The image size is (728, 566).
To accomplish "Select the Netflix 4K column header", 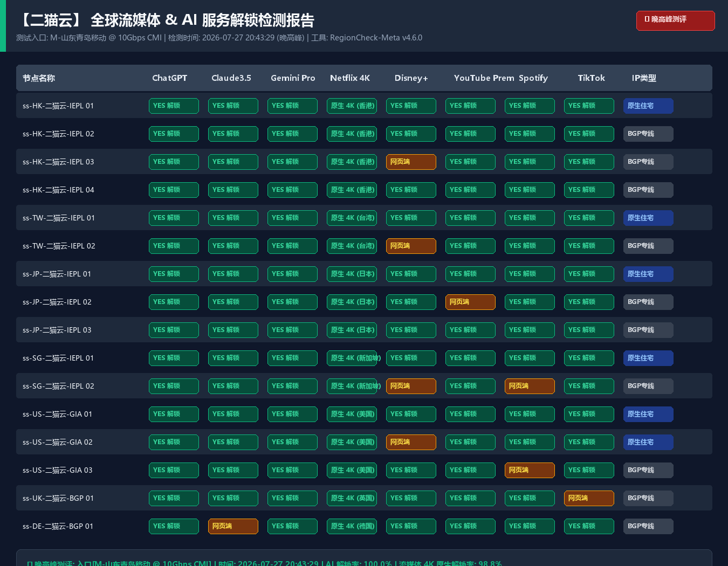I will 350,78.
